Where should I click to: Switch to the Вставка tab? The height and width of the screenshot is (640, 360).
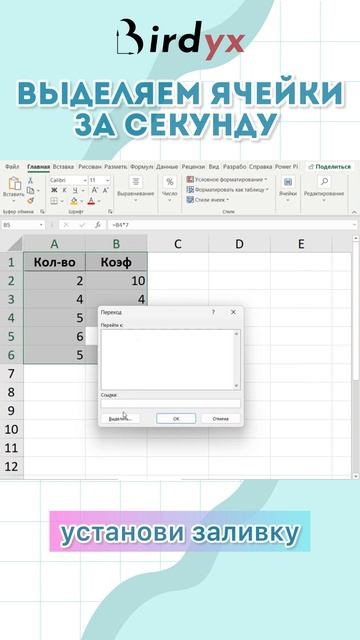pyautogui.click(x=63, y=167)
